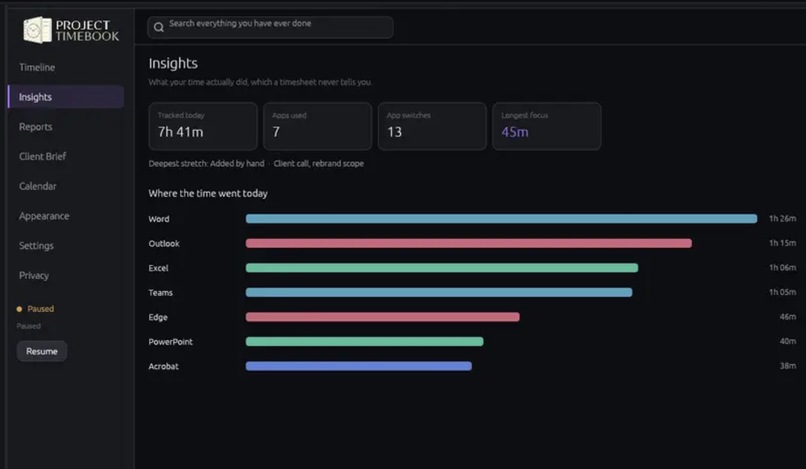806x469 pixels.
Task: Open the Timeline page
Action: pyautogui.click(x=37, y=67)
